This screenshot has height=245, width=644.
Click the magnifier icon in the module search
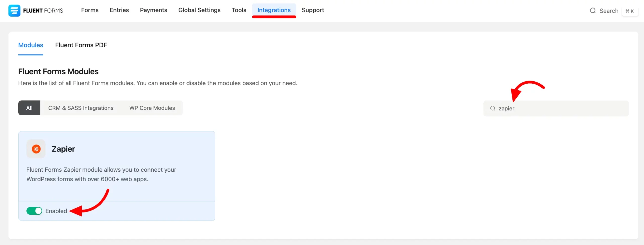tap(493, 108)
